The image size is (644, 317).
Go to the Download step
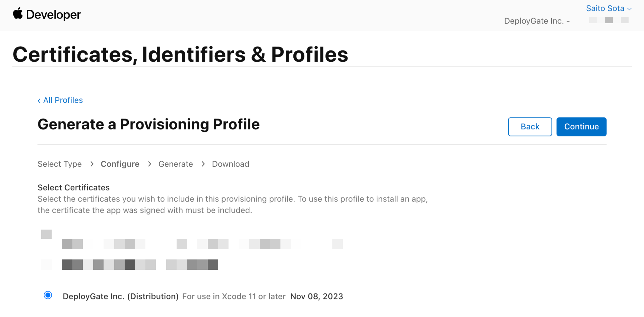230,164
